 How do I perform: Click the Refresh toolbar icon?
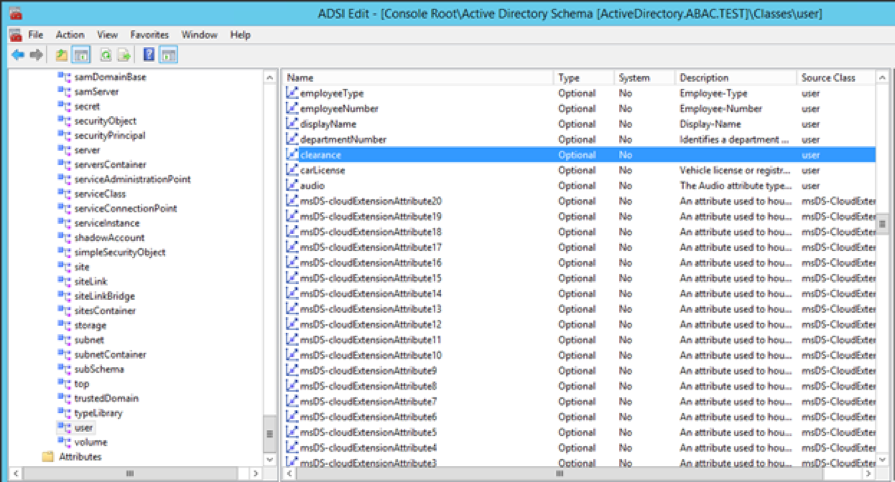pyautogui.click(x=106, y=55)
